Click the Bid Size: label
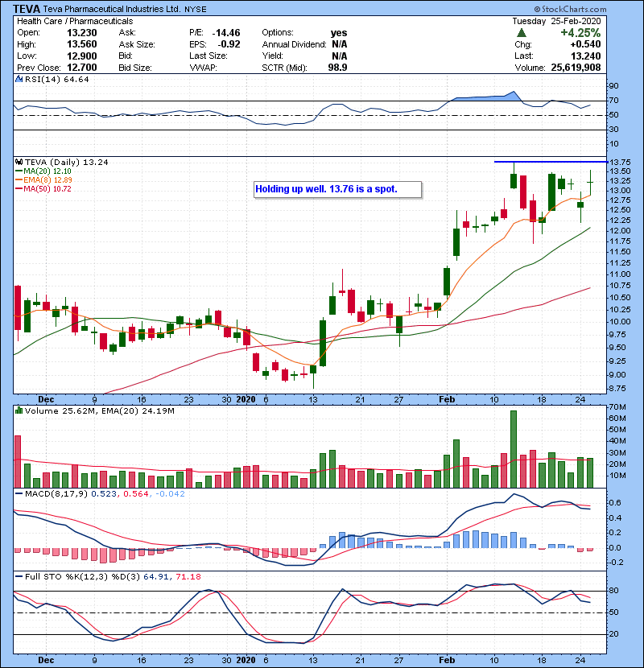The height and width of the screenshot is (668, 644). point(135,68)
